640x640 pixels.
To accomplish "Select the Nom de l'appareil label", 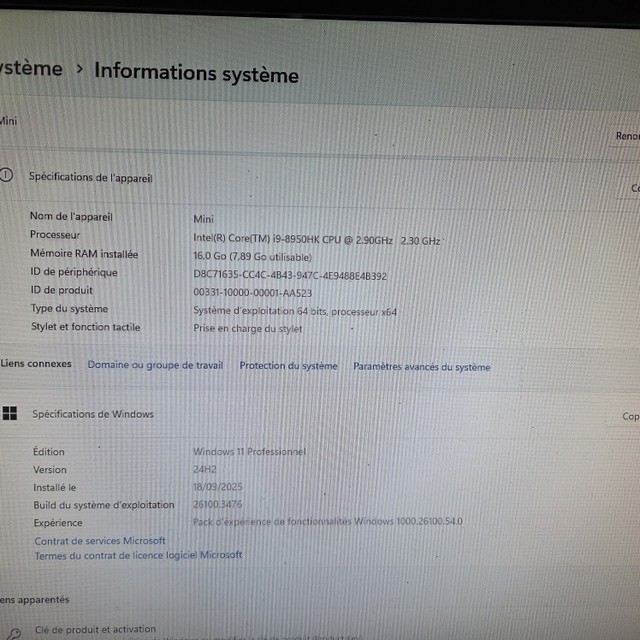I will point(71,216).
